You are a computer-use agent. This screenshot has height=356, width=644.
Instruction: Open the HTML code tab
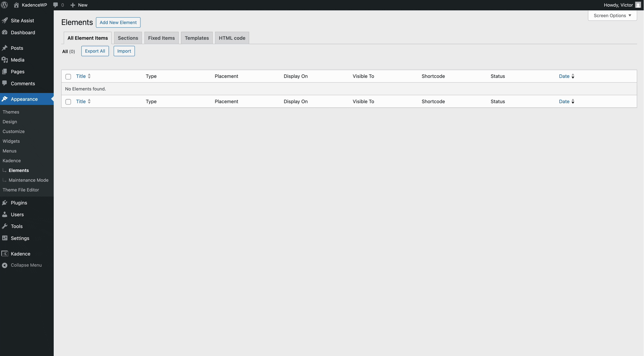[x=232, y=38]
